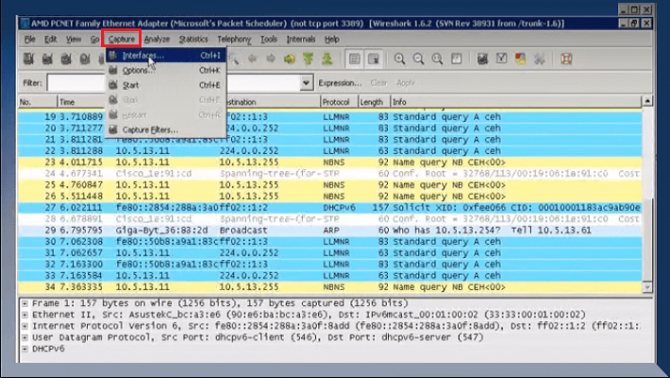Click the Apply filter button

click(x=406, y=83)
